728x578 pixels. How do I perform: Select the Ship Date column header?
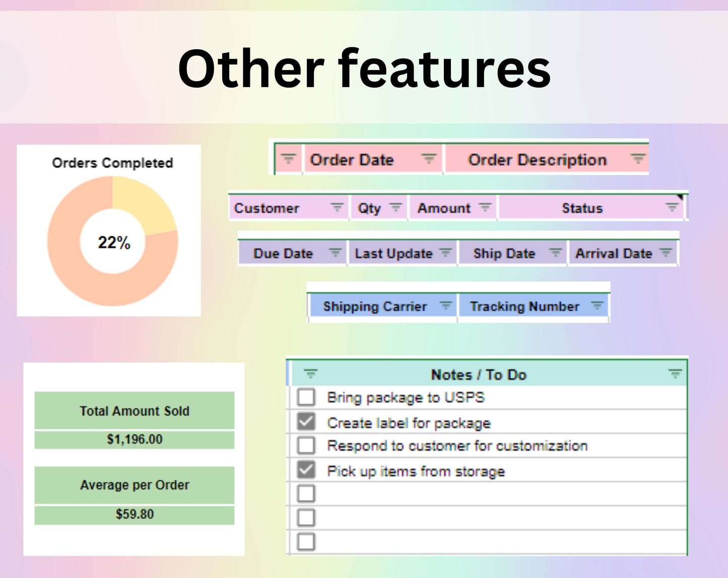tap(504, 253)
